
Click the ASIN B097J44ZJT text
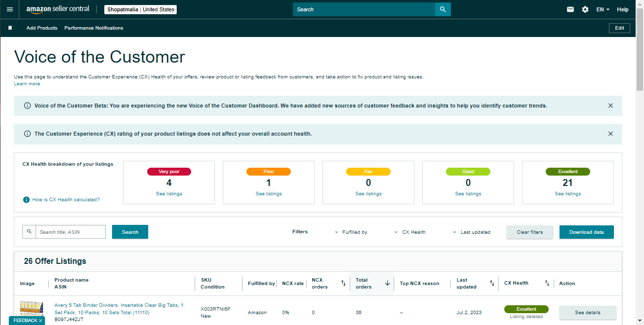[69, 320]
